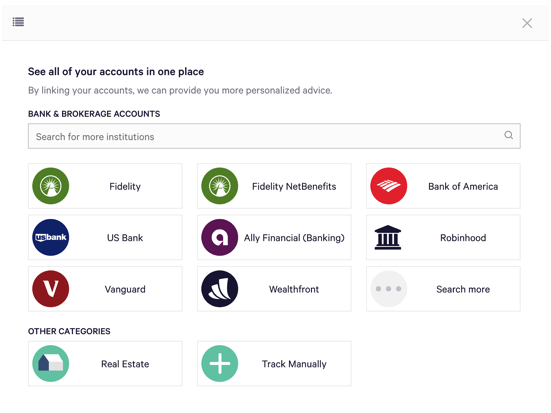
Task: Click the dark Wealthfront logo icon
Action: click(220, 289)
